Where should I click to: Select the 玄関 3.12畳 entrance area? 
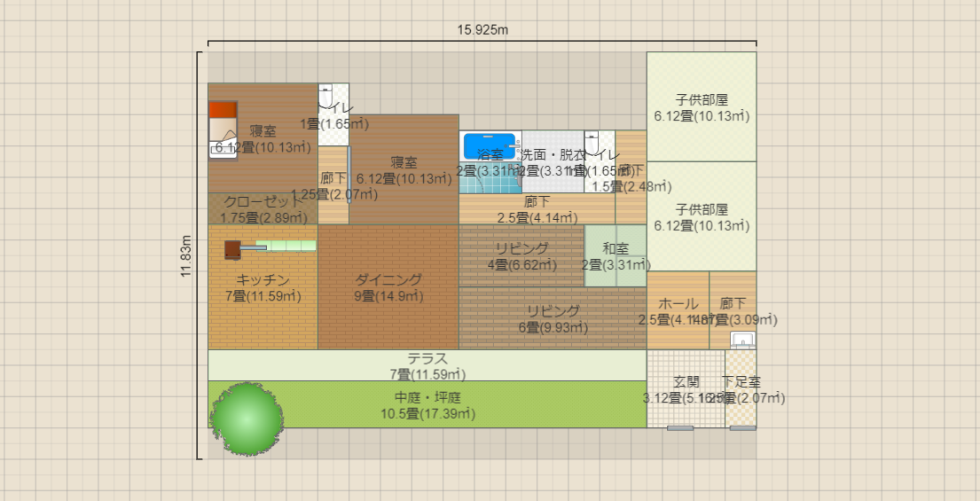[686, 388]
